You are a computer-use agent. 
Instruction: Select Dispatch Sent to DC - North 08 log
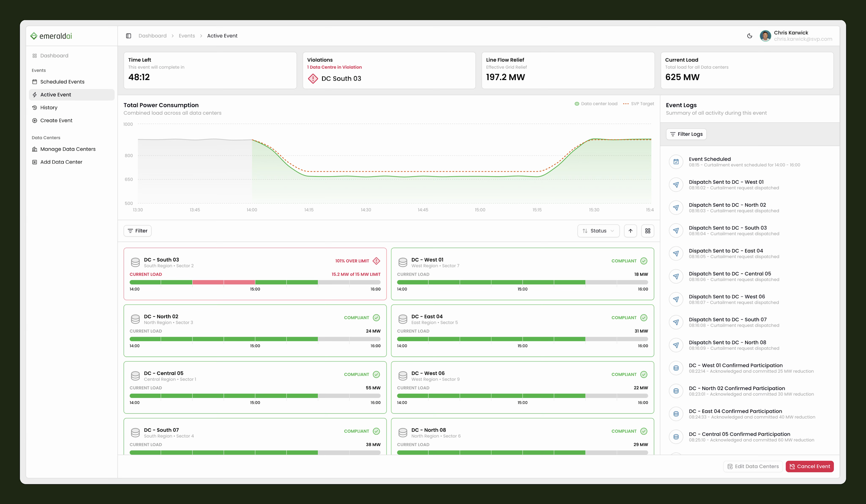tap(750, 345)
